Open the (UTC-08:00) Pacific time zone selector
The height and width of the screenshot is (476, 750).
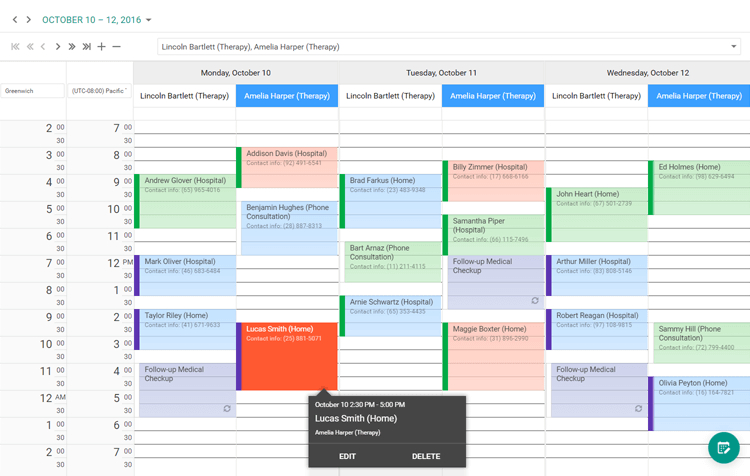click(99, 90)
